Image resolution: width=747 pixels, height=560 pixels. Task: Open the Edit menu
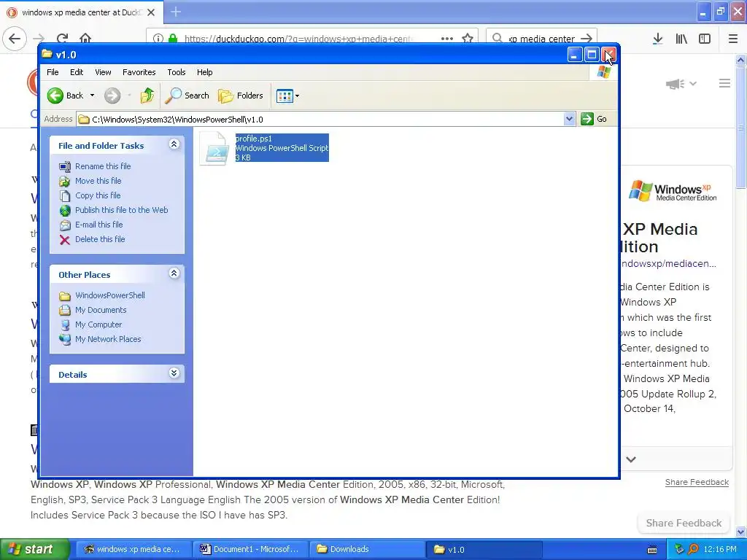[x=76, y=72]
